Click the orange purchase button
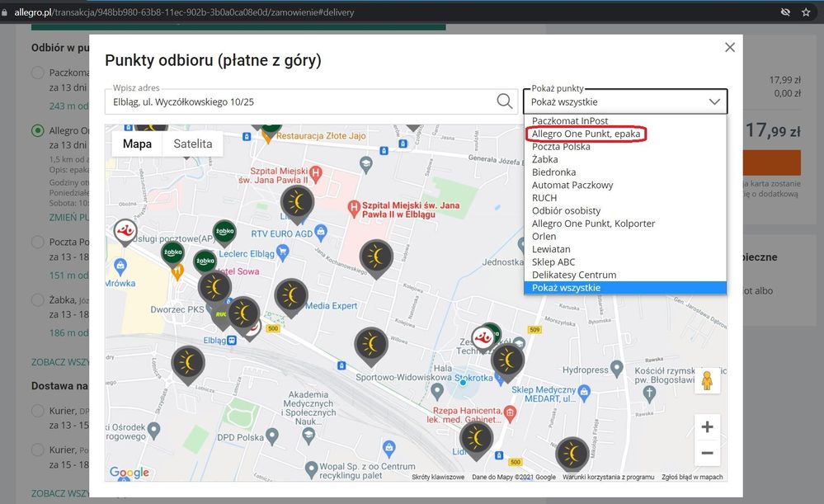The width and height of the screenshot is (824, 504). (x=771, y=163)
